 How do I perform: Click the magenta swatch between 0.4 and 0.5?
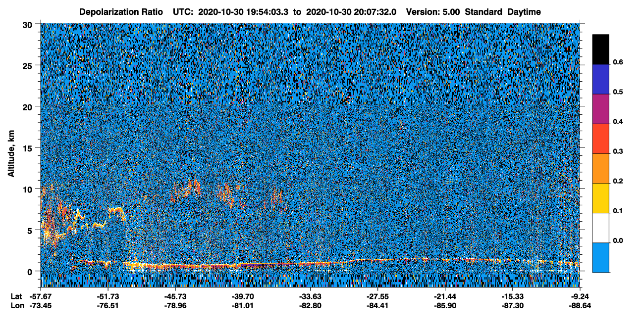click(600, 109)
